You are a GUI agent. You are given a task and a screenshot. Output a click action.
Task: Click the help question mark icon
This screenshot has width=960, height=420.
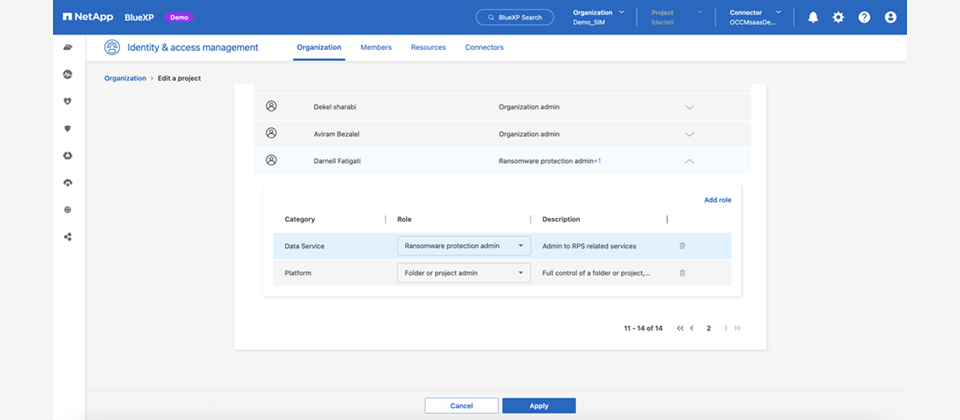tap(864, 17)
